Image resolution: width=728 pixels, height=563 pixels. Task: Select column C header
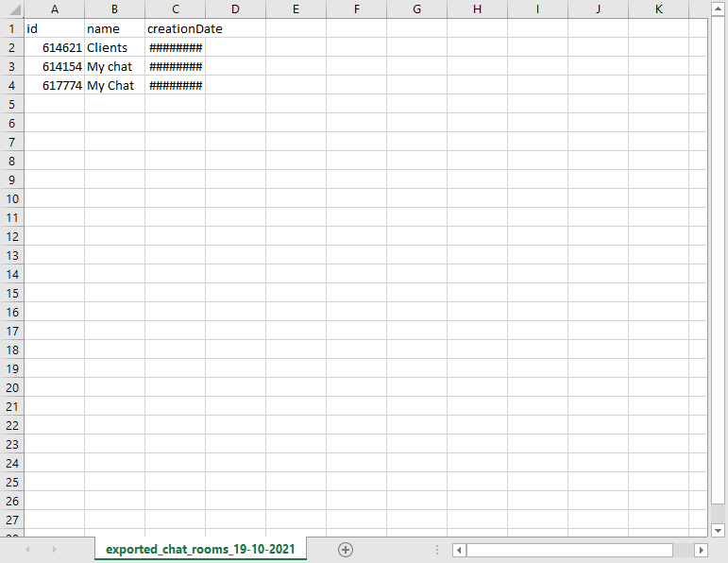[x=175, y=9]
